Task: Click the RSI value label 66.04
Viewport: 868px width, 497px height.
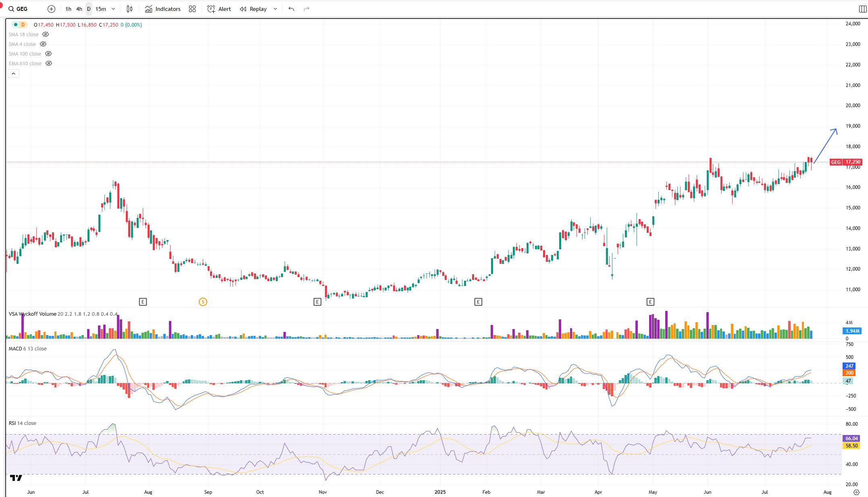Action: [x=851, y=439]
